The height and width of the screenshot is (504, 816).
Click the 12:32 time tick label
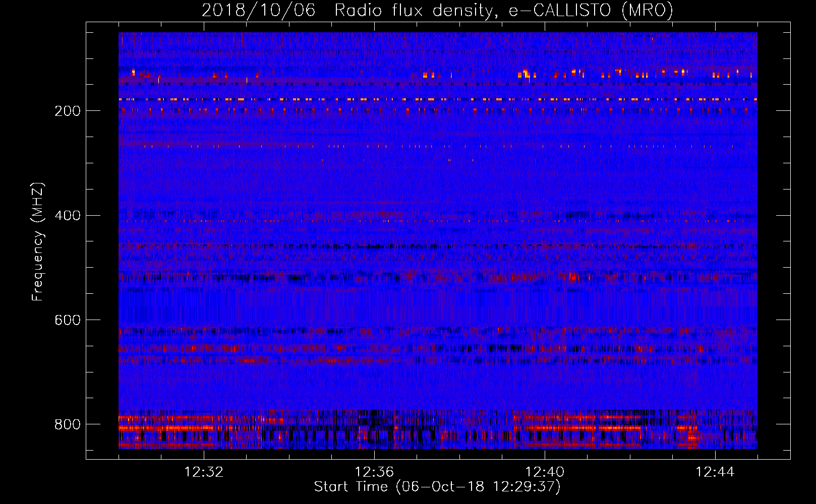click(204, 472)
